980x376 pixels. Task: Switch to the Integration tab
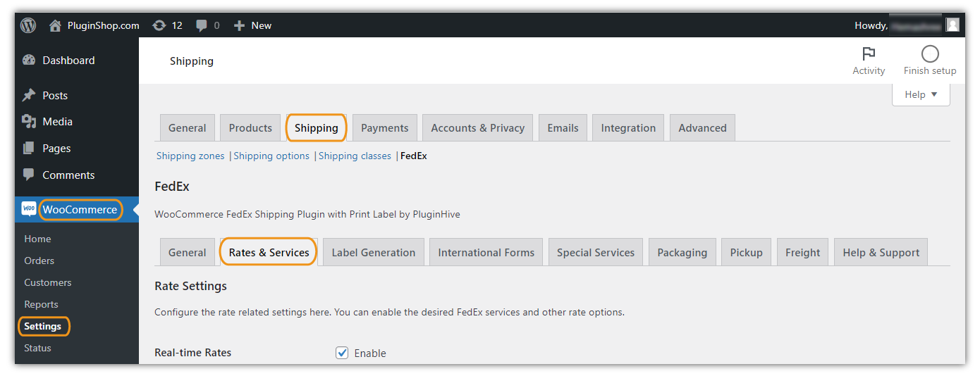pos(628,127)
